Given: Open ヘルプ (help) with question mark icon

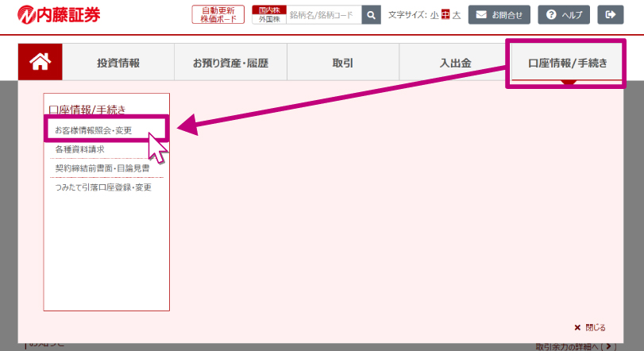Looking at the screenshot, I should [x=564, y=14].
